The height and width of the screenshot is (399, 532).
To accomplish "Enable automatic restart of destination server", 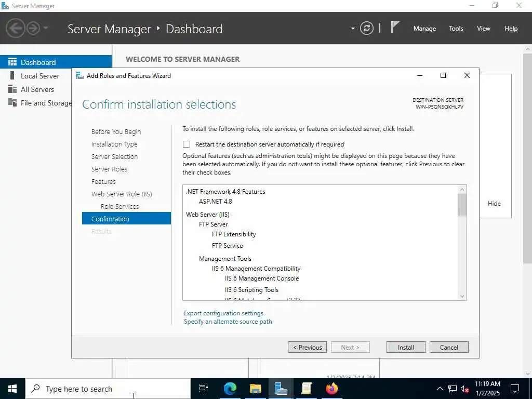I will point(187,144).
